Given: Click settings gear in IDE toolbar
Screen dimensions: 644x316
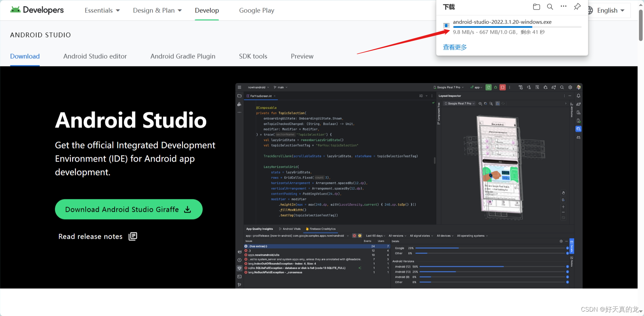Looking at the screenshot, I should coord(570,87).
